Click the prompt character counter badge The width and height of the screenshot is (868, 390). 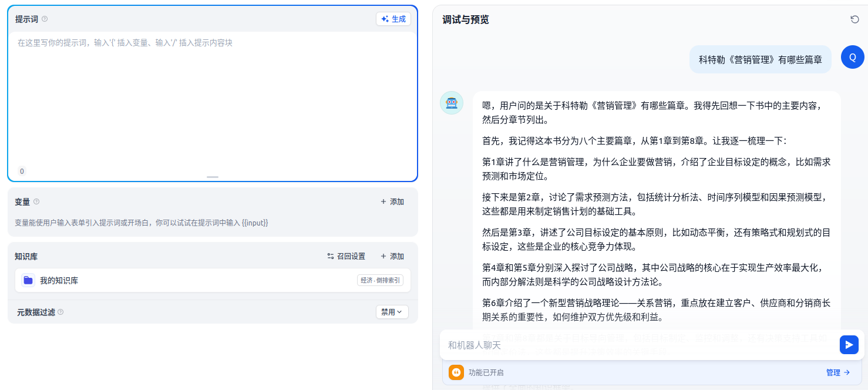(22, 172)
